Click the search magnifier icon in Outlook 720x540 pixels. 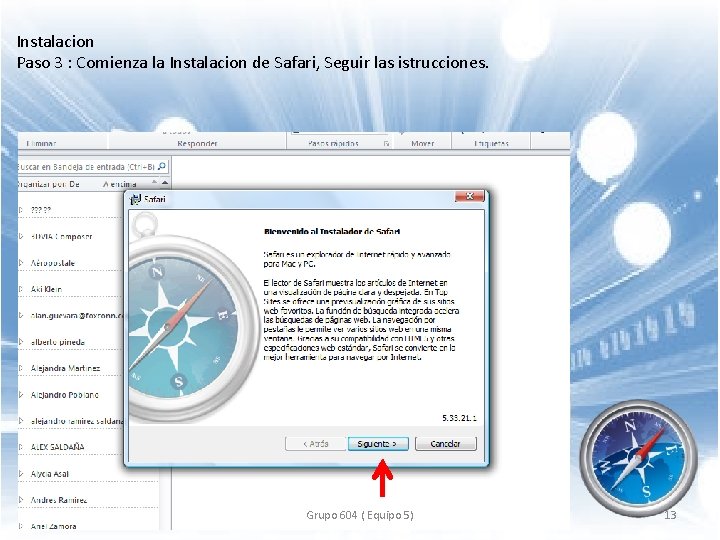click(x=162, y=166)
